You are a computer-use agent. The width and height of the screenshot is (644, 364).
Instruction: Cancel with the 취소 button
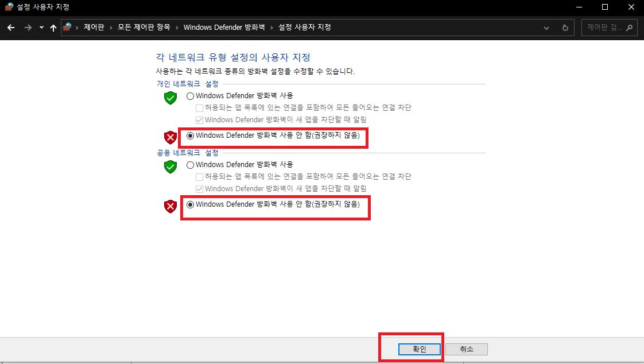pos(467,349)
